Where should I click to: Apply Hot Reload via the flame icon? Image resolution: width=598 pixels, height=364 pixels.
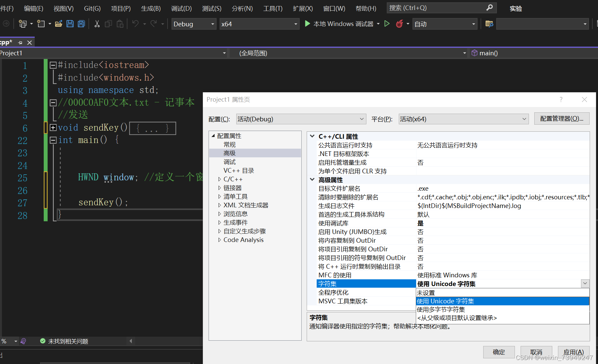399,24
